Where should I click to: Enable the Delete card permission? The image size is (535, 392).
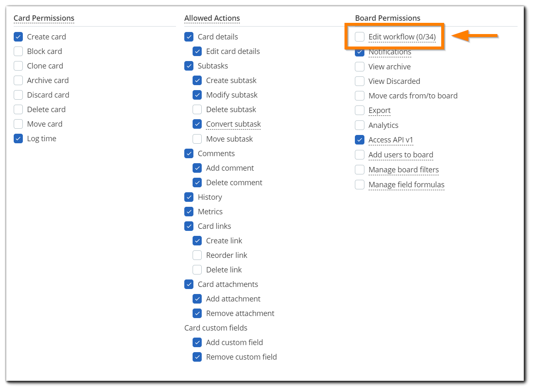[x=18, y=109]
